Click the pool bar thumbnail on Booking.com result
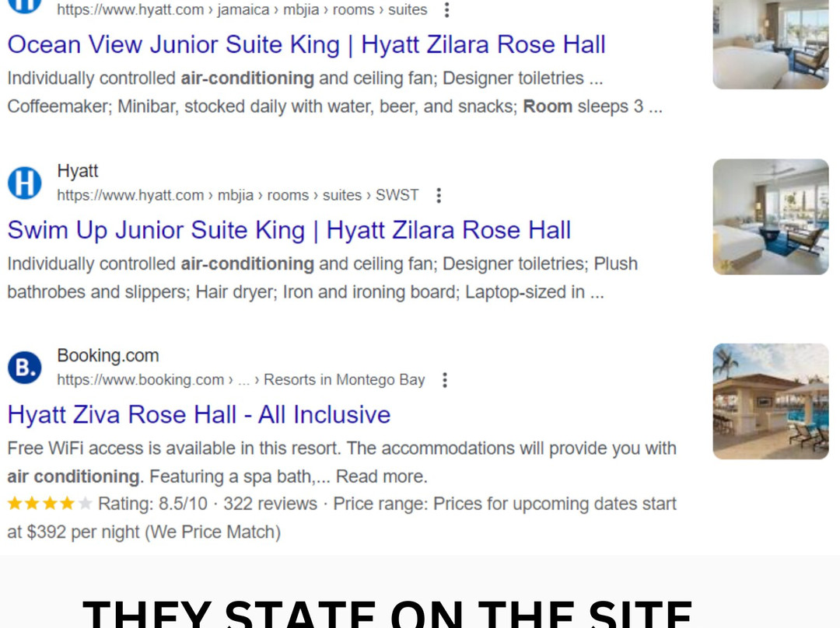This screenshot has height=628, width=840. (770, 400)
